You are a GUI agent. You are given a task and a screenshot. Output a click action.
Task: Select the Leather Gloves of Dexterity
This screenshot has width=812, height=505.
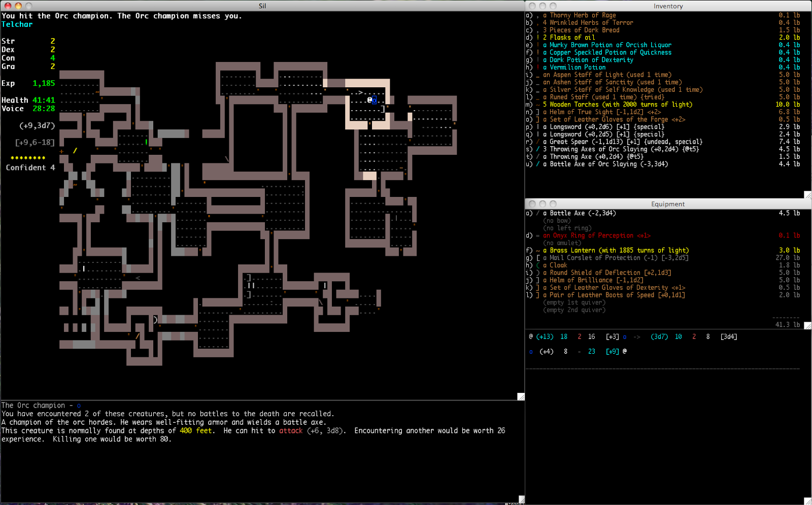click(663, 288)
